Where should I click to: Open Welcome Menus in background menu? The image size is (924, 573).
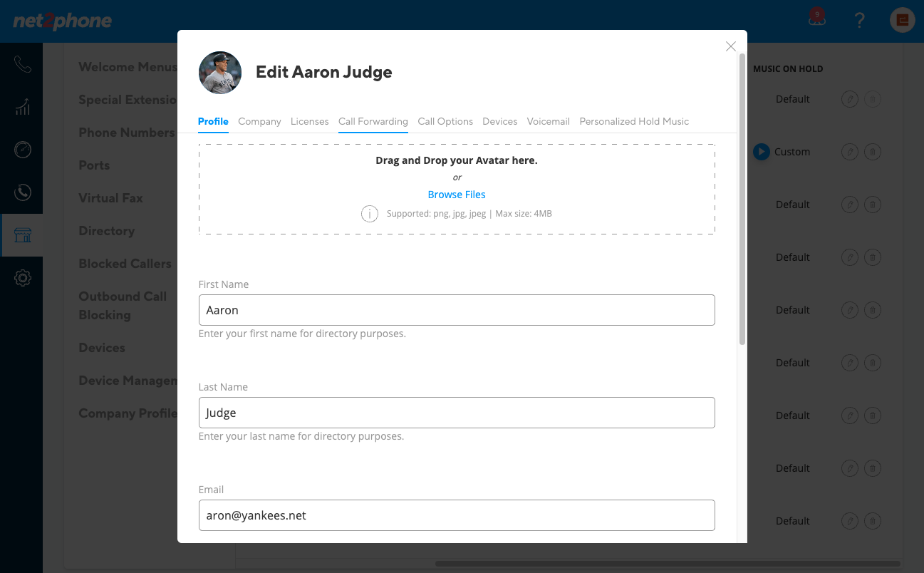[128, 67]
